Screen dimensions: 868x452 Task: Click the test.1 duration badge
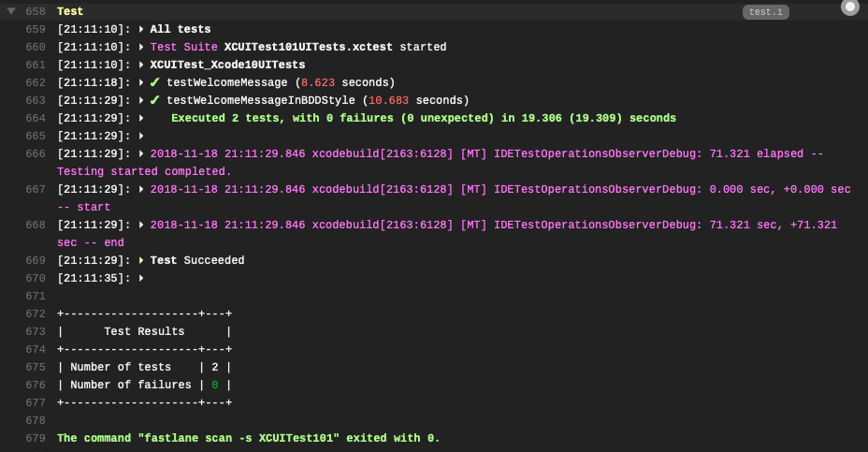coord(766,11)
